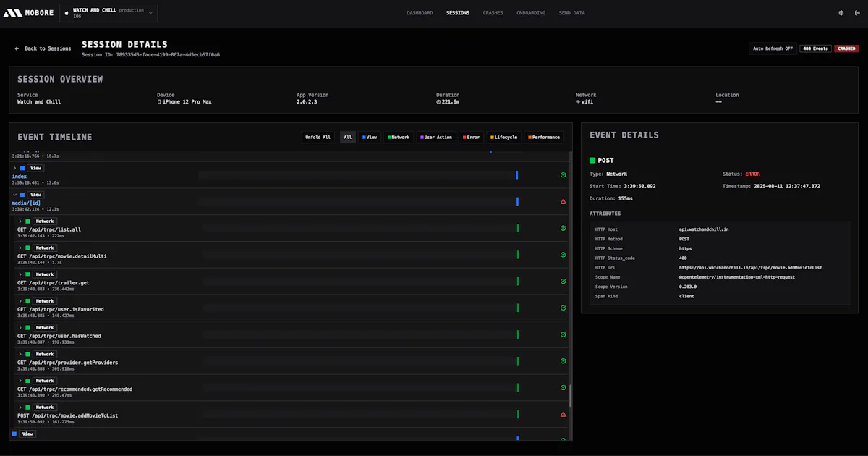
Task: Click the logout icon in top bar
Action: (x=857, y=13)
